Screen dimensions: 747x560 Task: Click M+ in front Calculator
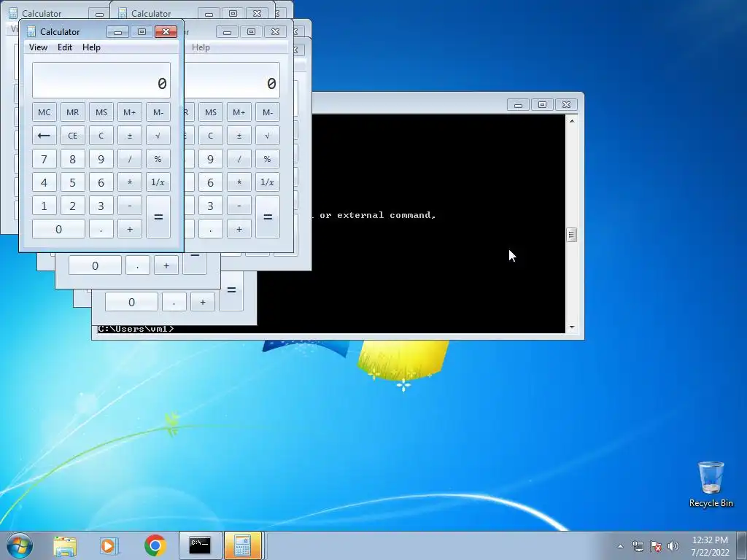(130, 112)
